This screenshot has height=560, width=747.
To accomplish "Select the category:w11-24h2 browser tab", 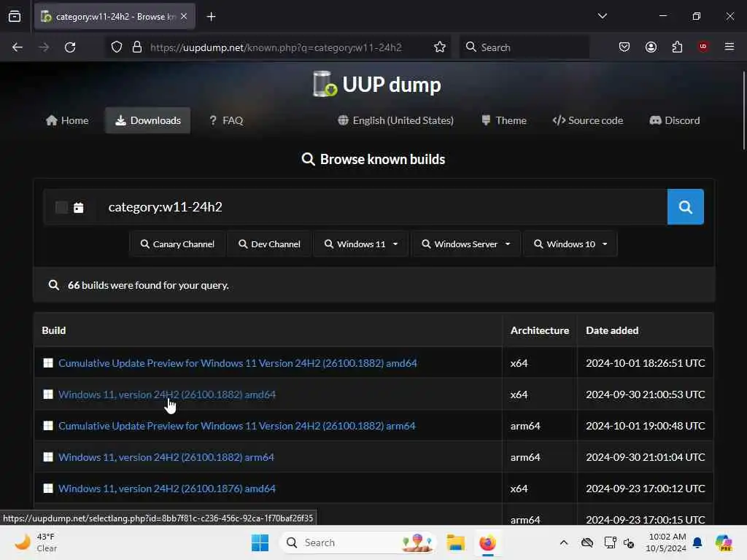I will click(115, 17).
